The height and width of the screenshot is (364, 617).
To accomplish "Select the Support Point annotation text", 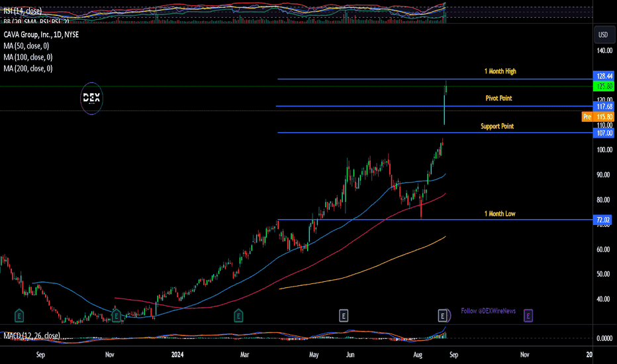I will coord(497,126).
